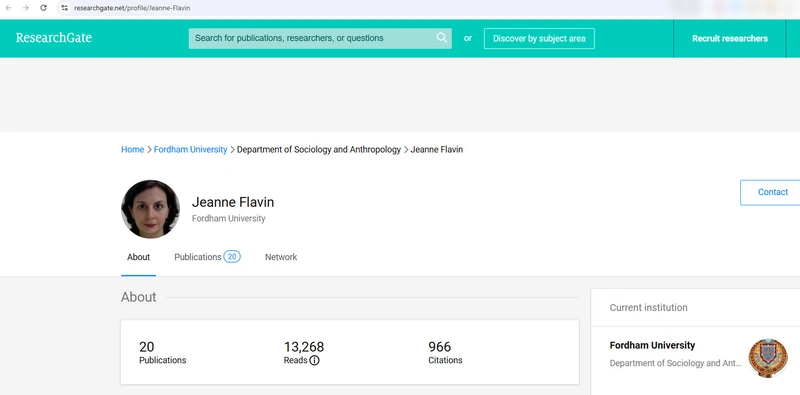Open Fordham University under Current institution

pyautogui.click(x=652, y=345)
